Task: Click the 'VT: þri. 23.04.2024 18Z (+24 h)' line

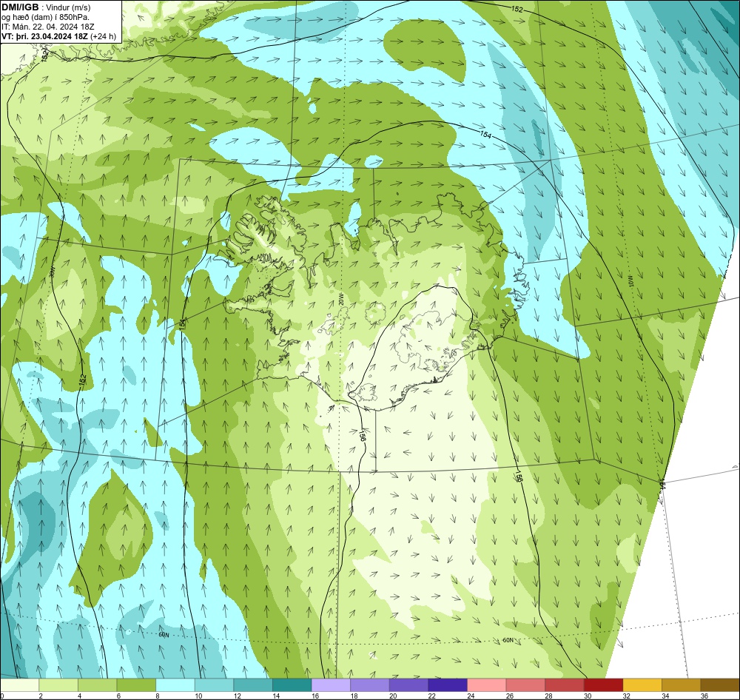Action: 59,36
